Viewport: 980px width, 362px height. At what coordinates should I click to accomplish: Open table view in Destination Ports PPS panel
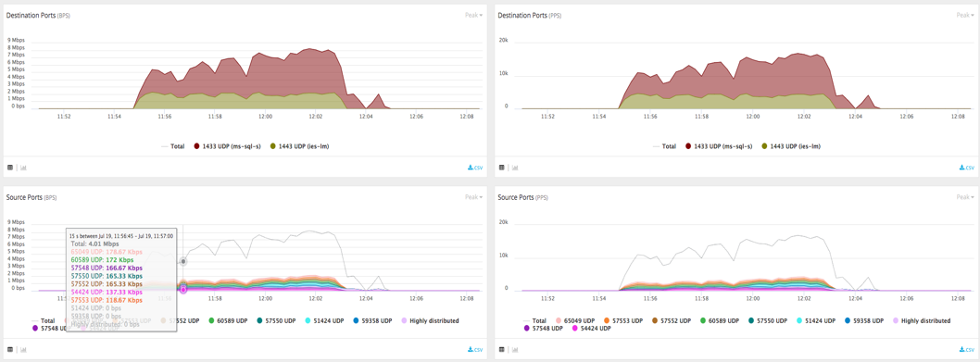click(x=501, y=168)
